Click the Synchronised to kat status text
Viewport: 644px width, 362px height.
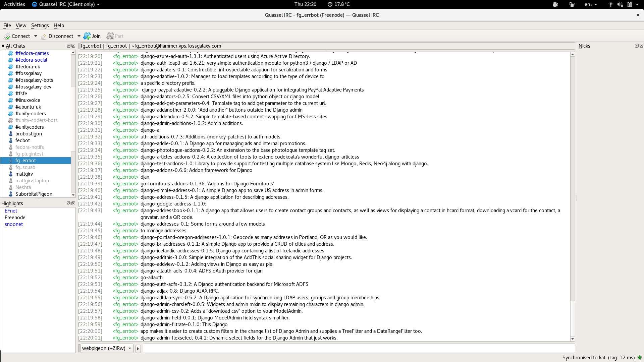point(584,358)
